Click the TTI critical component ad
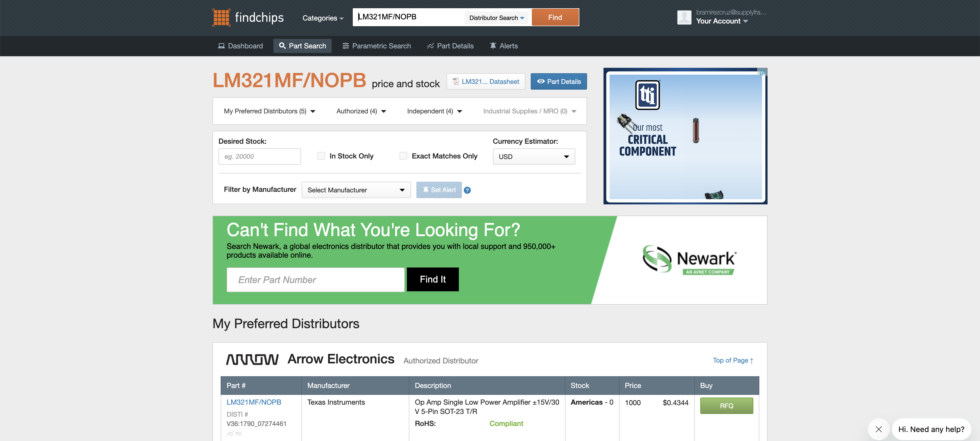 click(685, 136)
